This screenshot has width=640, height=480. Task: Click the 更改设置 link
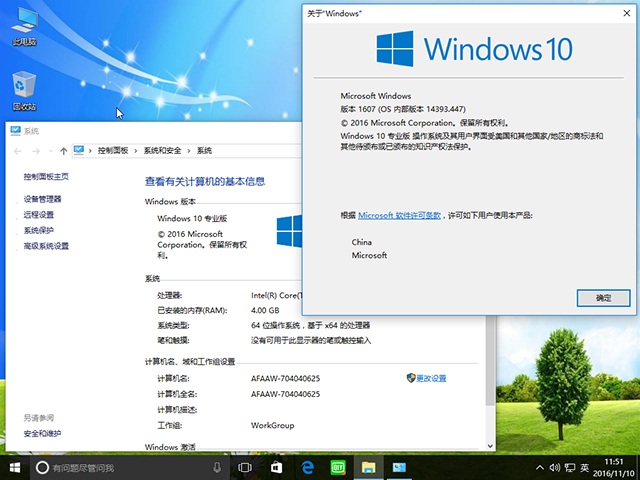(431, 378)
